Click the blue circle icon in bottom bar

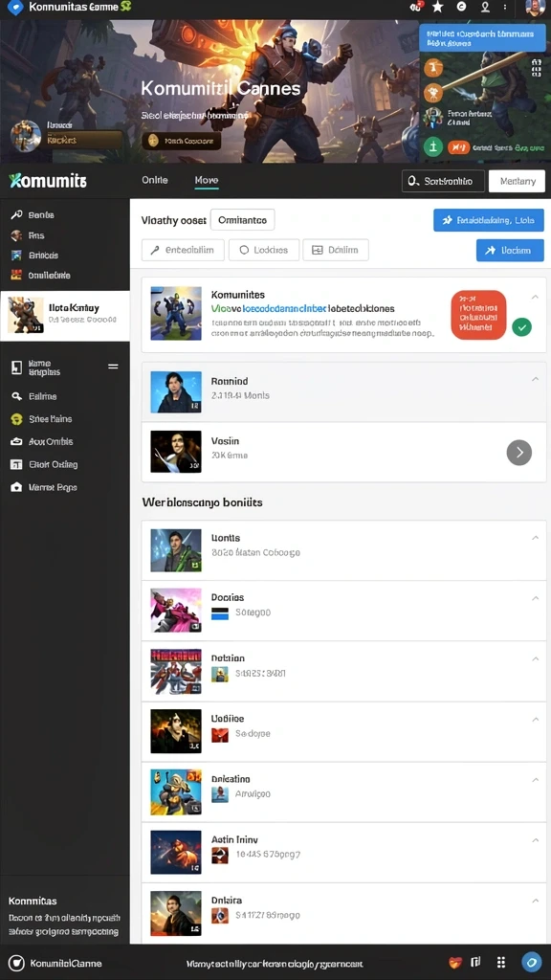pyautogui.click(x=532, y=963)
